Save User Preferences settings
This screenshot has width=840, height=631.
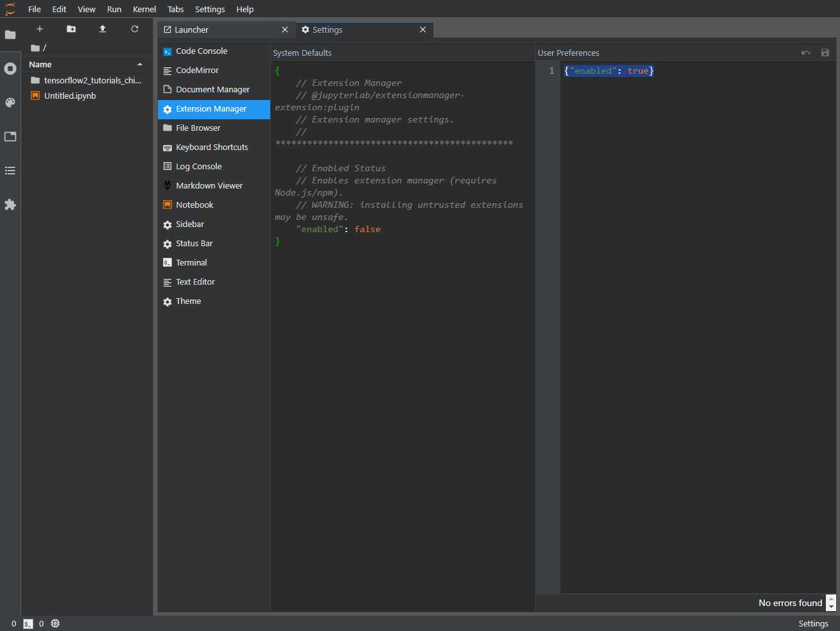point(825,53)
